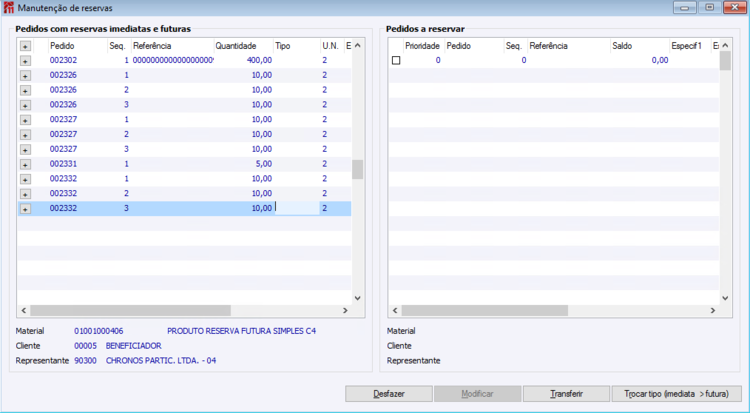Close the Manutenção de reservas window

click(735, 8)
